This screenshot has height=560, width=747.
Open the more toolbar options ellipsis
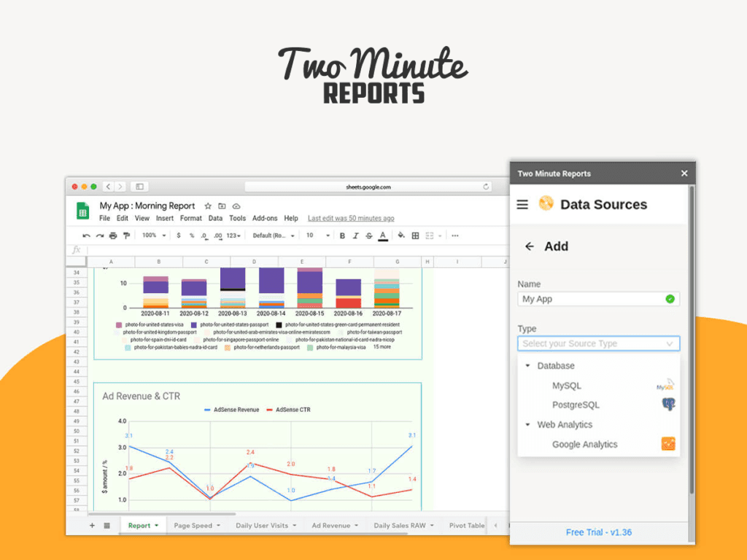[x=455, y=236]
